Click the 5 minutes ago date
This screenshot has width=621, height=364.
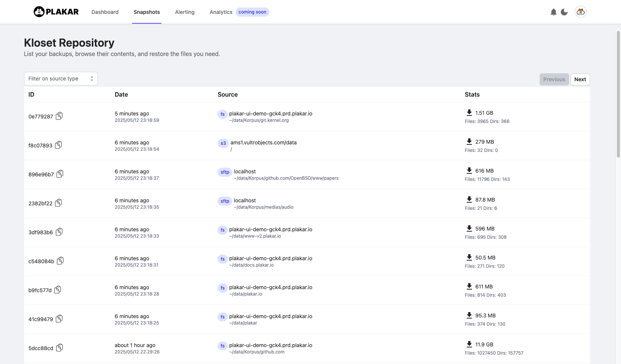[x=132, y=114]
